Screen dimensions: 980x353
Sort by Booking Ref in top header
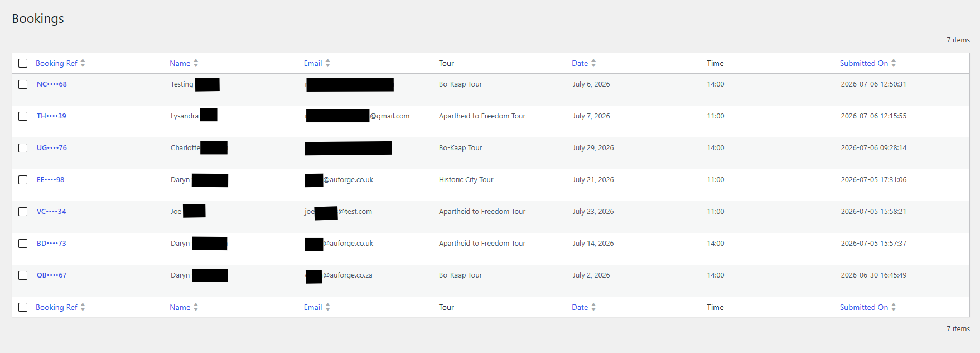[56, 63]
